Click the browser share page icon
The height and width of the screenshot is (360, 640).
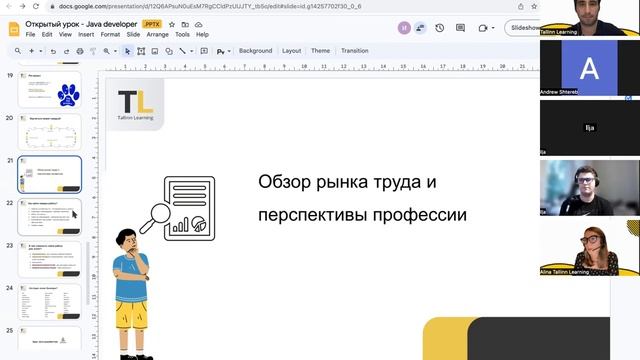tap(520, 7)
